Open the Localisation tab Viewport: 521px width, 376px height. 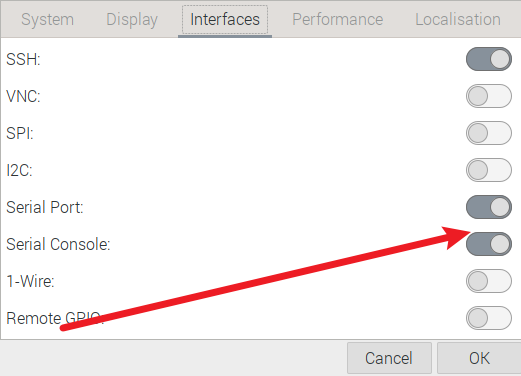tap(458, 19)
